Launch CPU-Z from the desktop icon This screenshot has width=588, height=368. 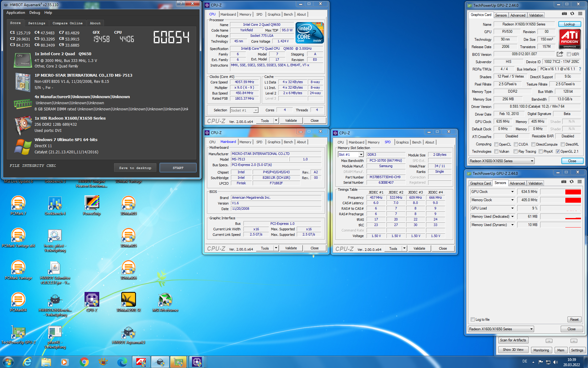[x=92, y=302]
